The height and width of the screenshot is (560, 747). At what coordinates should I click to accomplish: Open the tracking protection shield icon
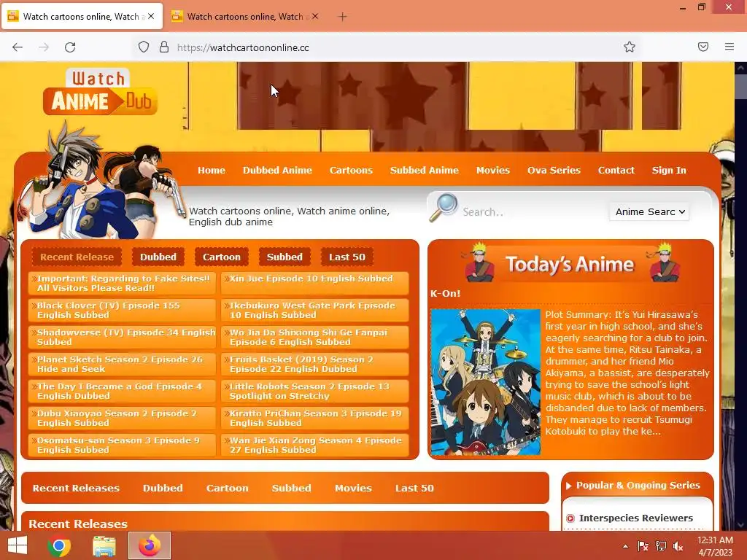(144, 47)
